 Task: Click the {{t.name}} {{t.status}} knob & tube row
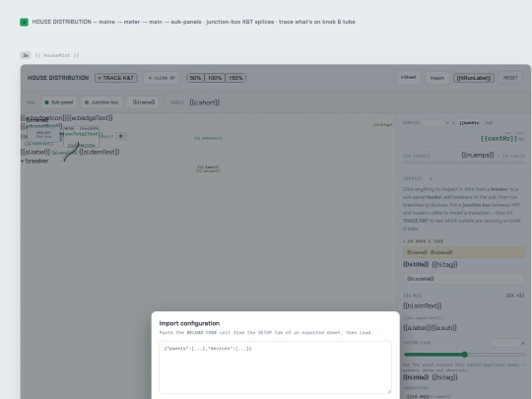[x=463, y=252]
